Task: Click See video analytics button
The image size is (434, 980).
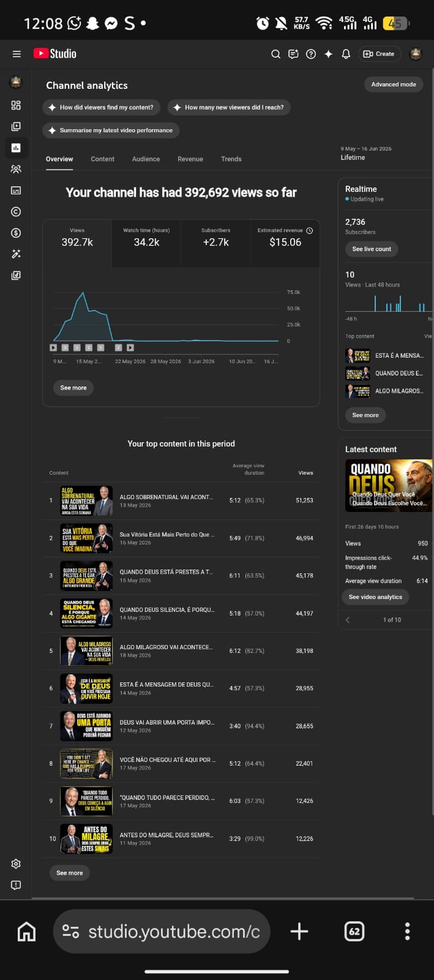Action: [x=375, y=597]
